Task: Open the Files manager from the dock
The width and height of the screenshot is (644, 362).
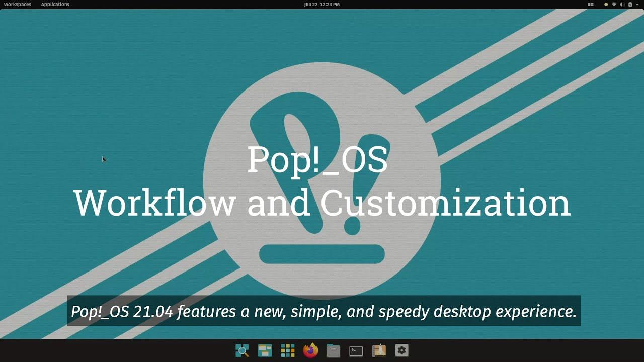Action: click(x=333, y=350)
